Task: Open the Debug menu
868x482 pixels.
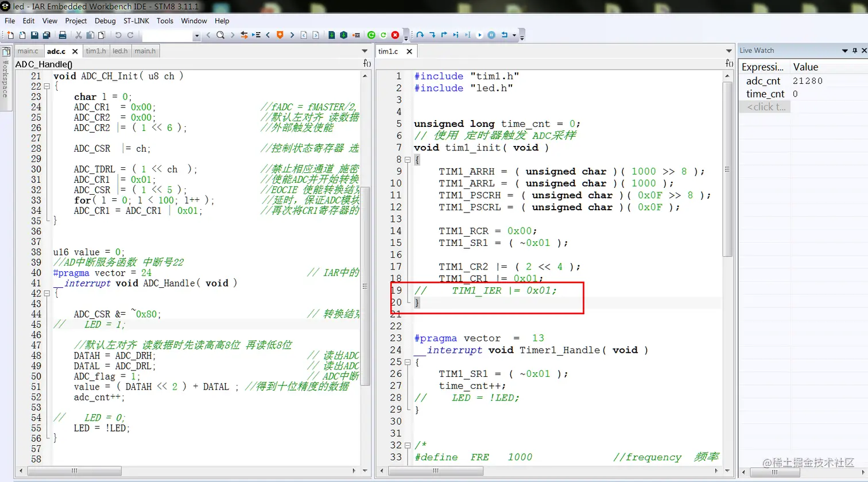Action: tap(105, 21)
